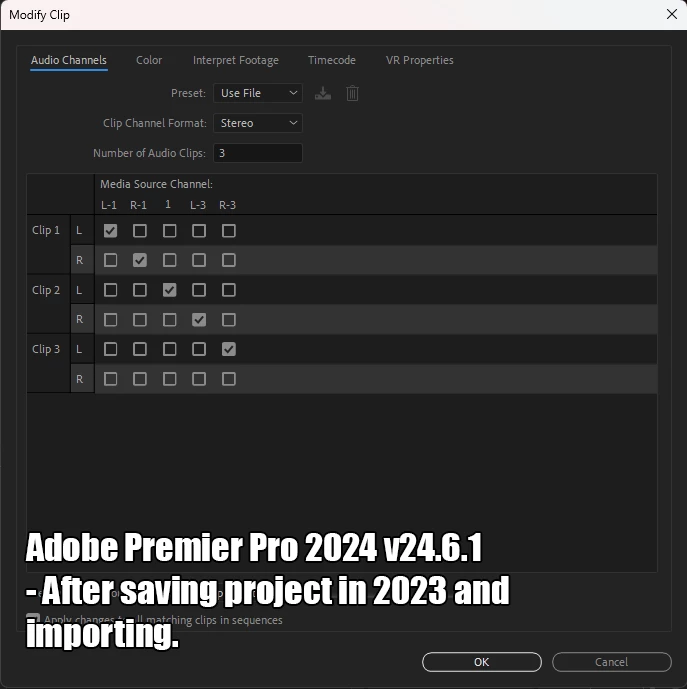Check Clip 2 L channel R-3 checkbox

click(229, 290)
